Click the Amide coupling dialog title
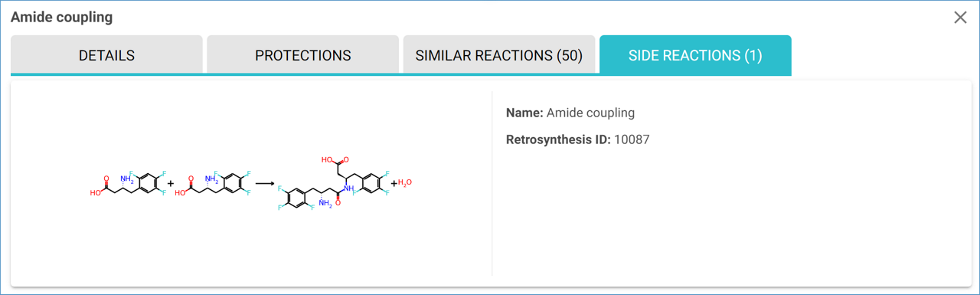 click(x=61, y=17)
